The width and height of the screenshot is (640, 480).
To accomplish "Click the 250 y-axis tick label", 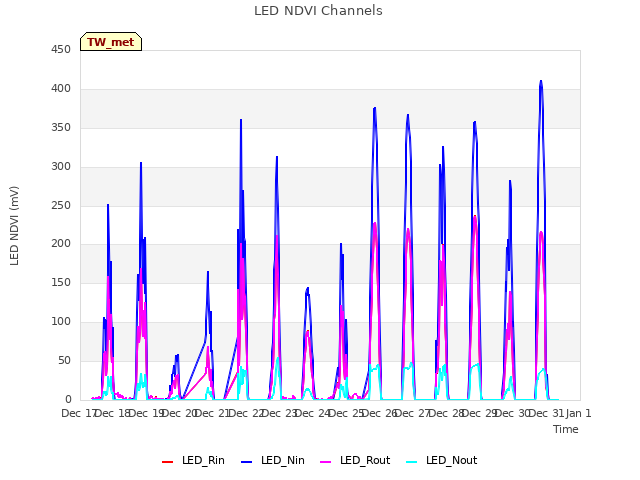I will click(x=61, y=205).
